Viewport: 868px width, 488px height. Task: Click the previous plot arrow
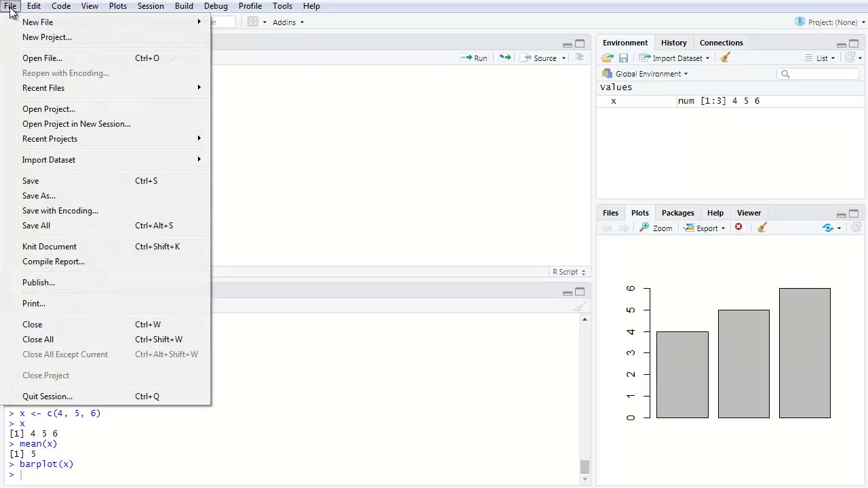[607, 228]
